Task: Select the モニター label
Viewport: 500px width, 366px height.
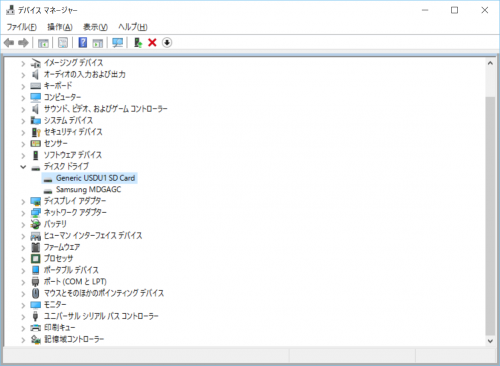Action: pyautogui.click(x=55, y=305)
